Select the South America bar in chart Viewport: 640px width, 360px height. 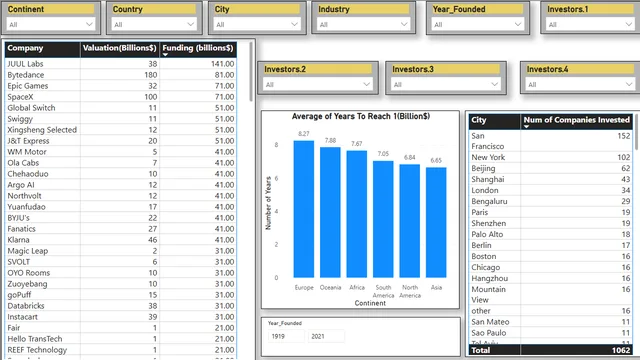click(x=383, y=219)
